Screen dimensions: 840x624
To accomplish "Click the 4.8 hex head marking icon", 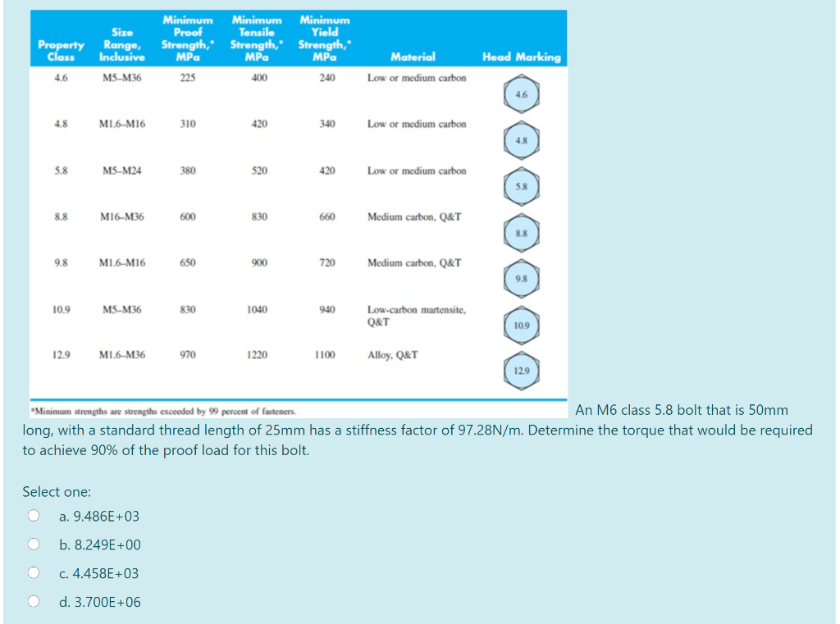I will [x=520, y=139].
